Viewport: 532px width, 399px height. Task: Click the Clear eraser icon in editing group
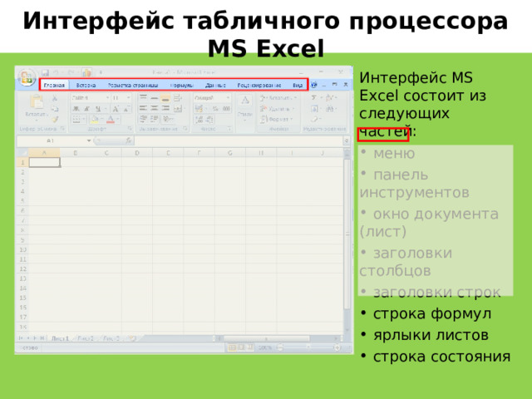314,119
